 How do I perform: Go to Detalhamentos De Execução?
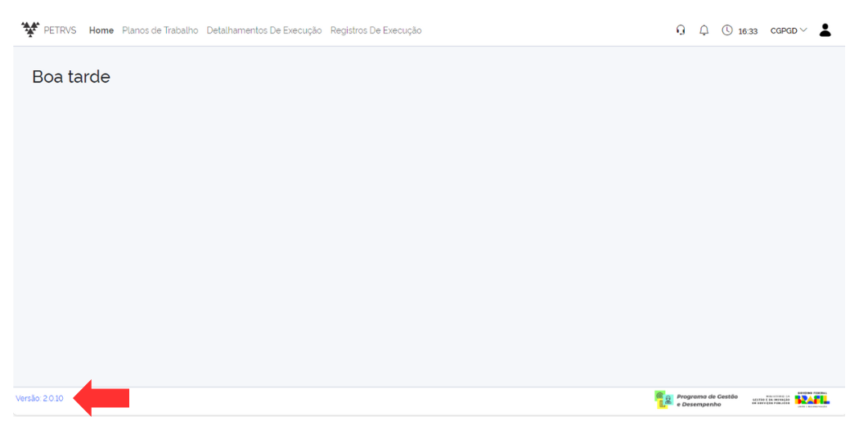tap(264, 30)
